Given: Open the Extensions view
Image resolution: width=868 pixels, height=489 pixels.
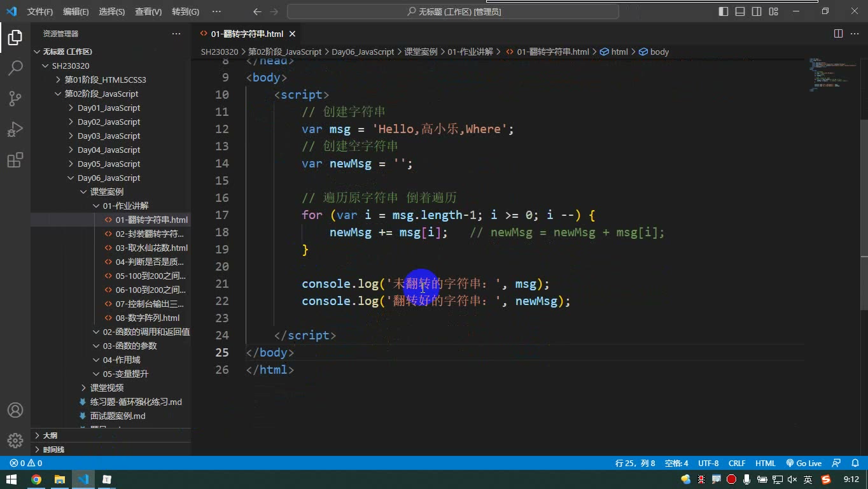Looking at the screenshot, I should click(15, 159).
